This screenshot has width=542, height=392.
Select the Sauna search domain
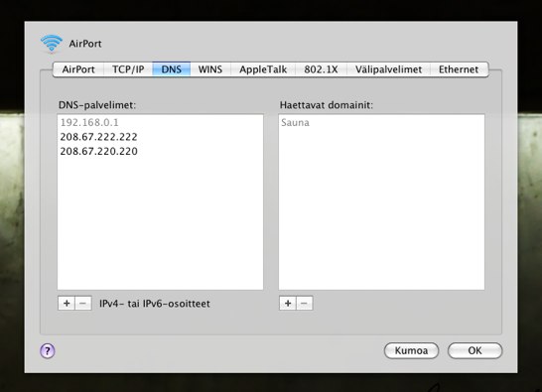pyautogui.click(x=381, y=122)
